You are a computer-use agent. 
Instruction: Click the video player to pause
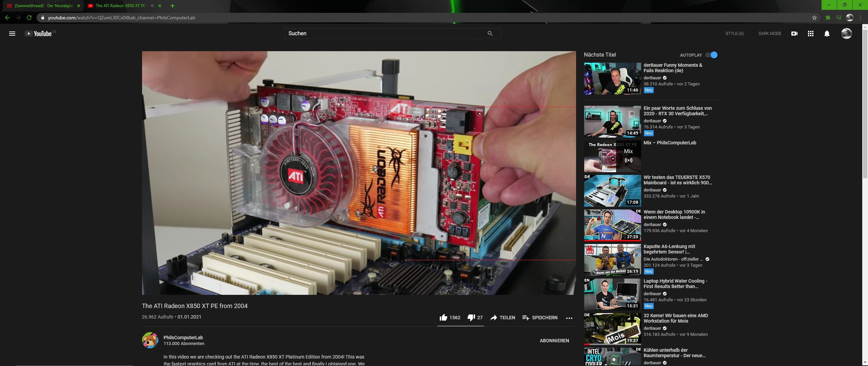(x=359, y=173)
